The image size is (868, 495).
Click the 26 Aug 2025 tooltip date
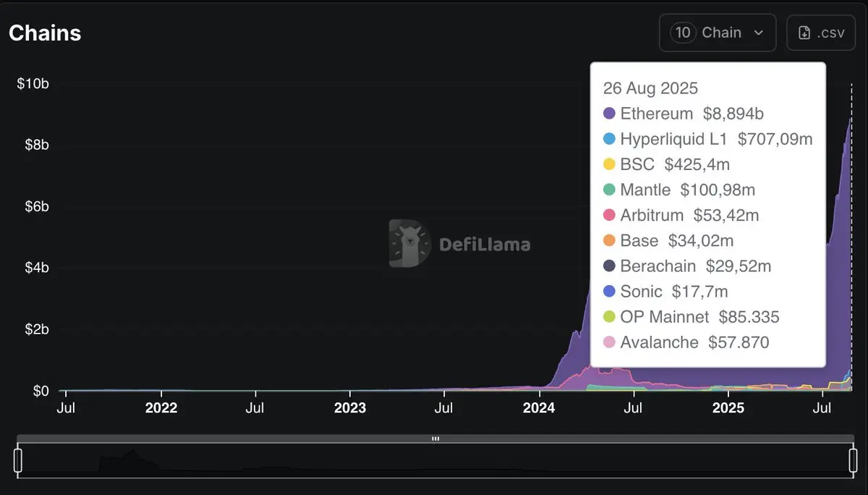click(650, 88)
